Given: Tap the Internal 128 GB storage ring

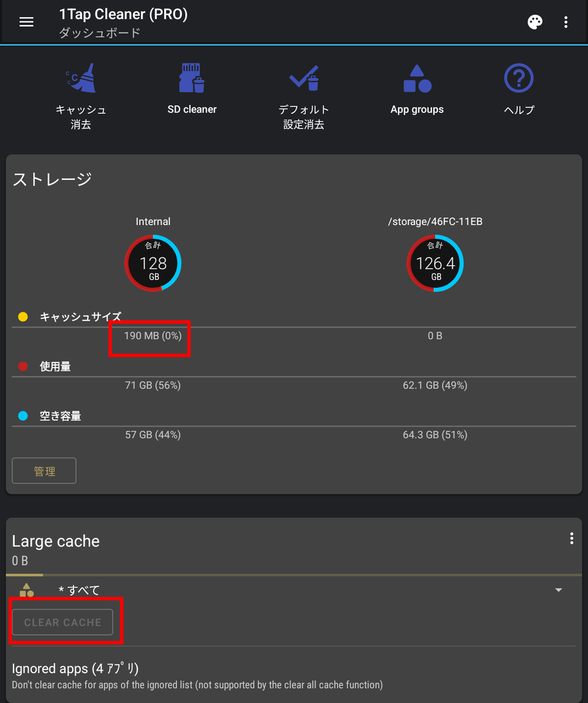Looking at the screenshot, I should [153, 264].
